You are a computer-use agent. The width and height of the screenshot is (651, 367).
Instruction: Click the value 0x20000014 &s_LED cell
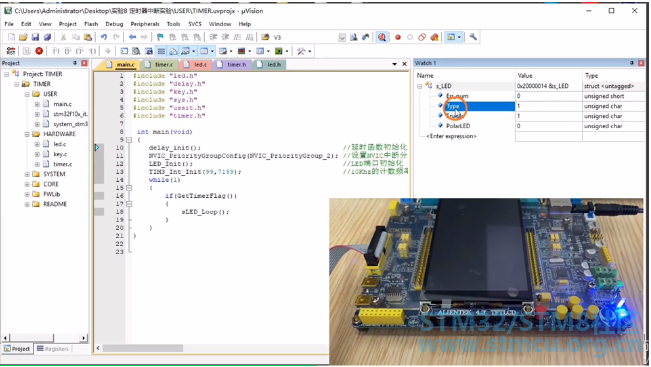[x=548, y=86]
